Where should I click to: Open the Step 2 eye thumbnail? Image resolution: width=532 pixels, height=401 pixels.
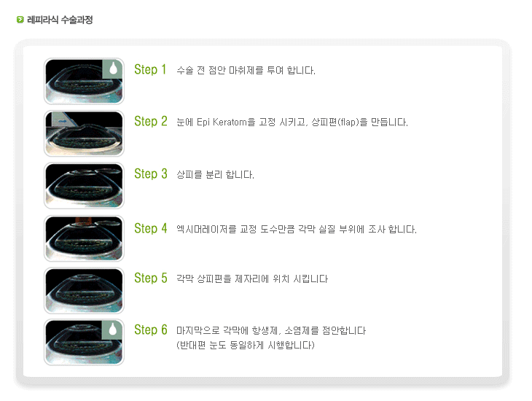coord(84,133)
